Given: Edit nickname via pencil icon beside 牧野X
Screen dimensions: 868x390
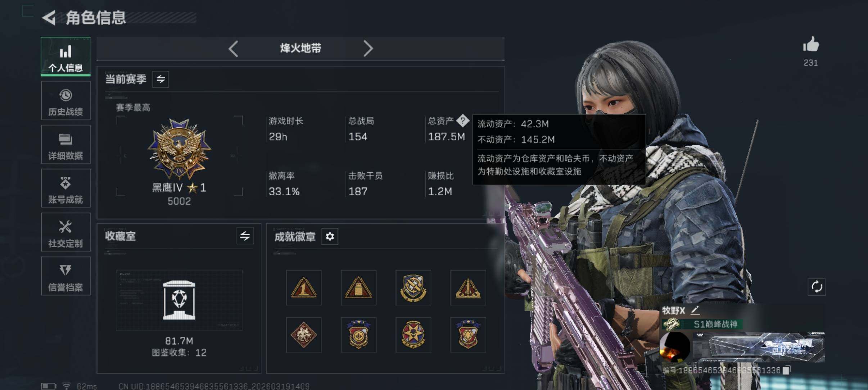Looking at the screenshot, I should point(695,310).
